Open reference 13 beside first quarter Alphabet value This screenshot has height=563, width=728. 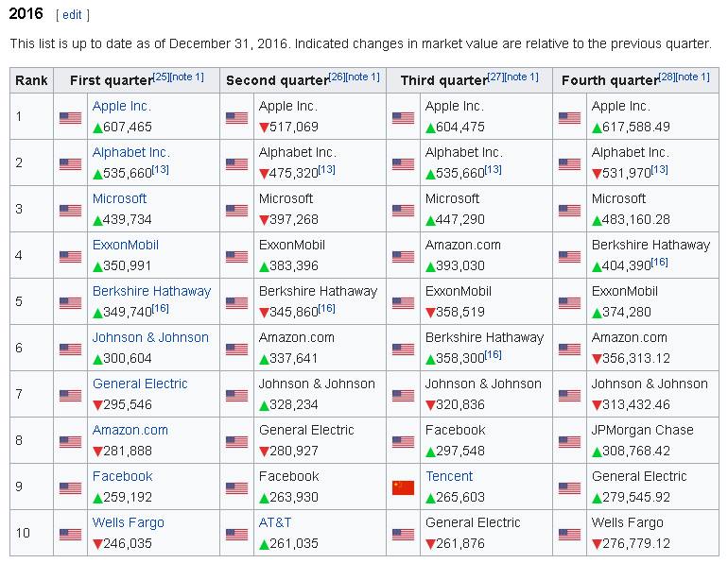click(161, 169)
